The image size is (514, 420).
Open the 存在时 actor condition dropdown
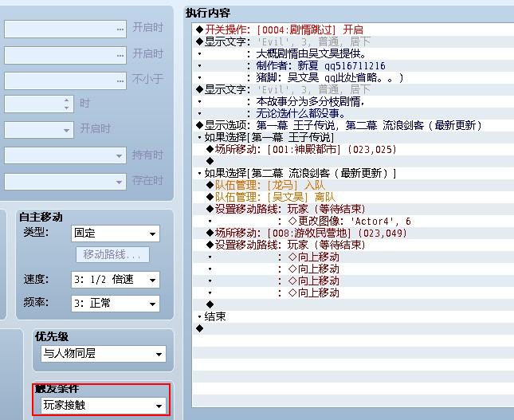[x=65, y=182]
